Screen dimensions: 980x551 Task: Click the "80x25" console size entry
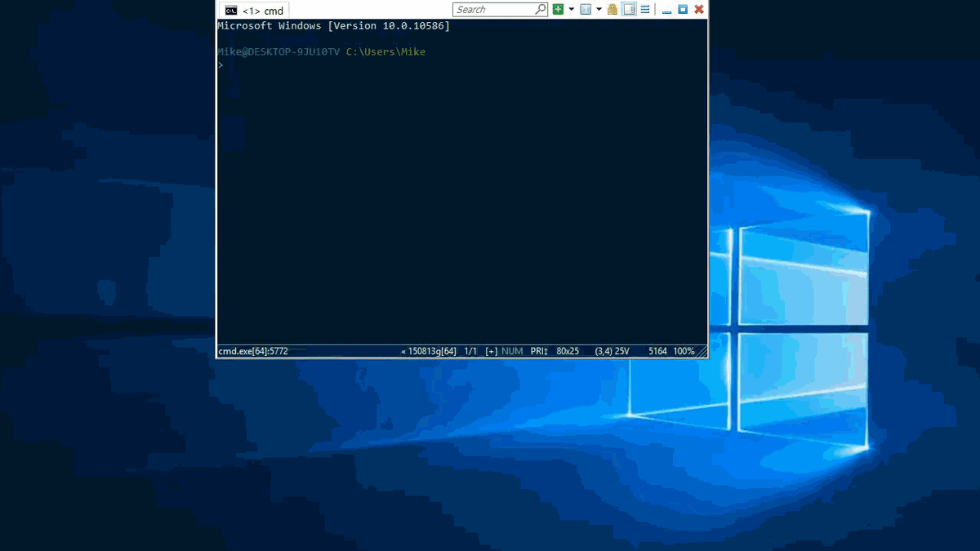tap(568, 351)
